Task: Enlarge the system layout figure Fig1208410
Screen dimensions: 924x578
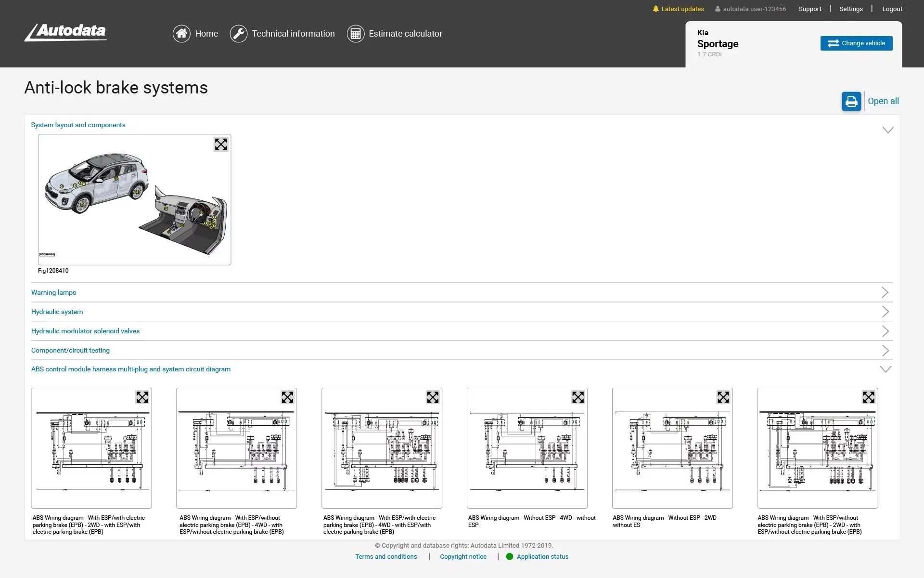Action: pos(221,144)
